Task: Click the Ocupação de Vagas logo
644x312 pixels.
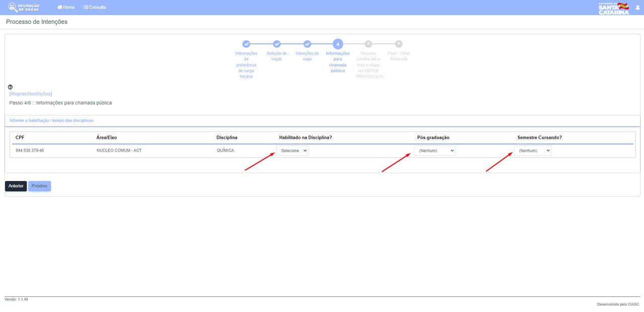Action: 24,8
